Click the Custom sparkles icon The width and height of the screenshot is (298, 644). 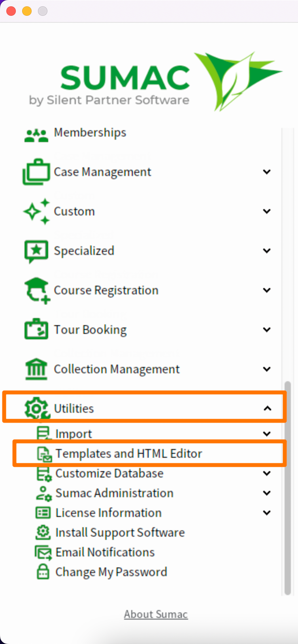pyautogui.click(x=37, y=211)
